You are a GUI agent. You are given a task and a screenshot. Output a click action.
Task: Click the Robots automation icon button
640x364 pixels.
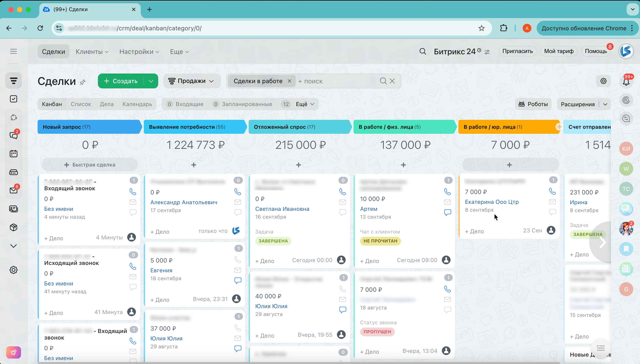(x=533, y=104)
